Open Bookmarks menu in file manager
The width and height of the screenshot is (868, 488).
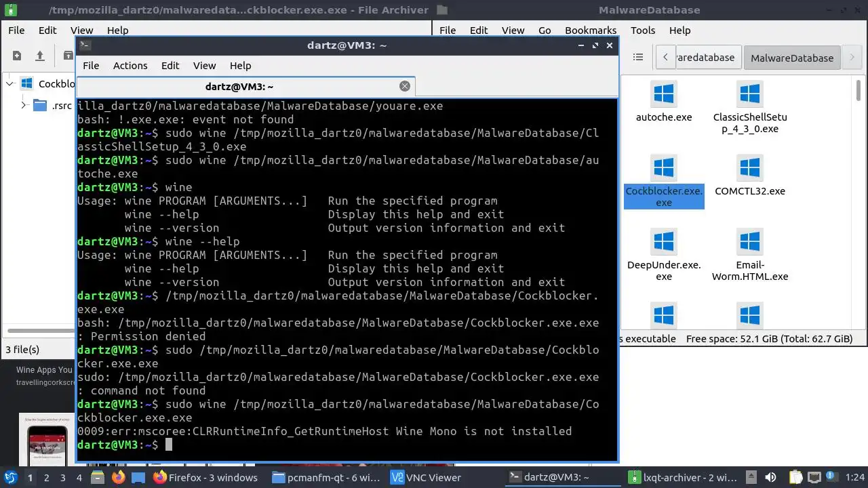tap(591, 30)
